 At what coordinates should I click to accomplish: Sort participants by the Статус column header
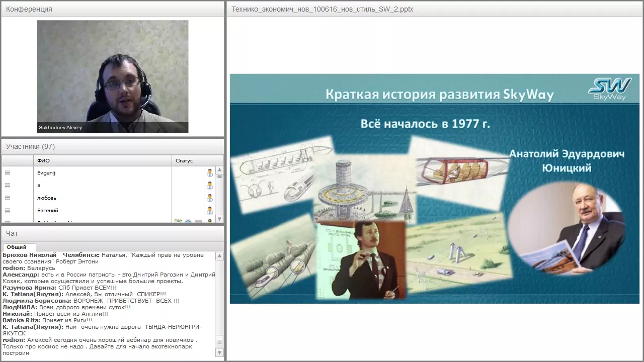click(x=188, y=161)
